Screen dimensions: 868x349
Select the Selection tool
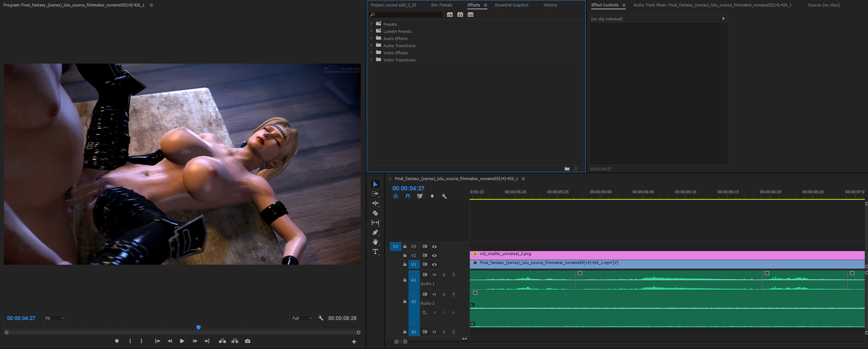click(375, 184)
